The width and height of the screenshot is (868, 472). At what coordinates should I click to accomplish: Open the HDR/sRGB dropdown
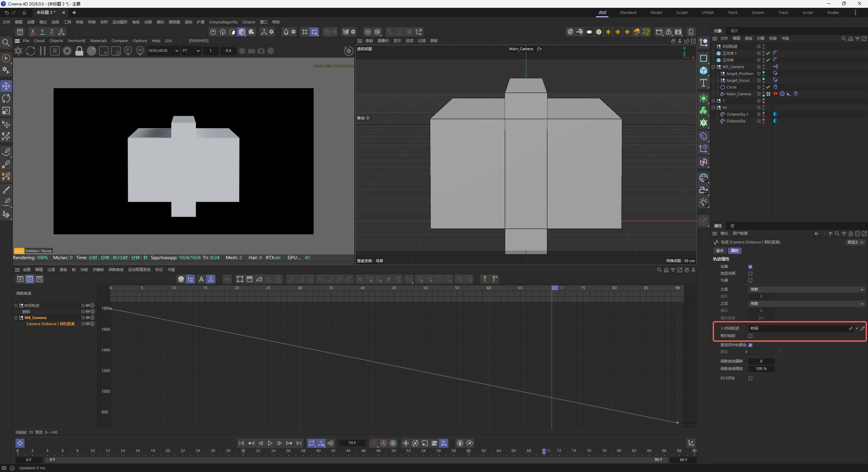point(163,51)
